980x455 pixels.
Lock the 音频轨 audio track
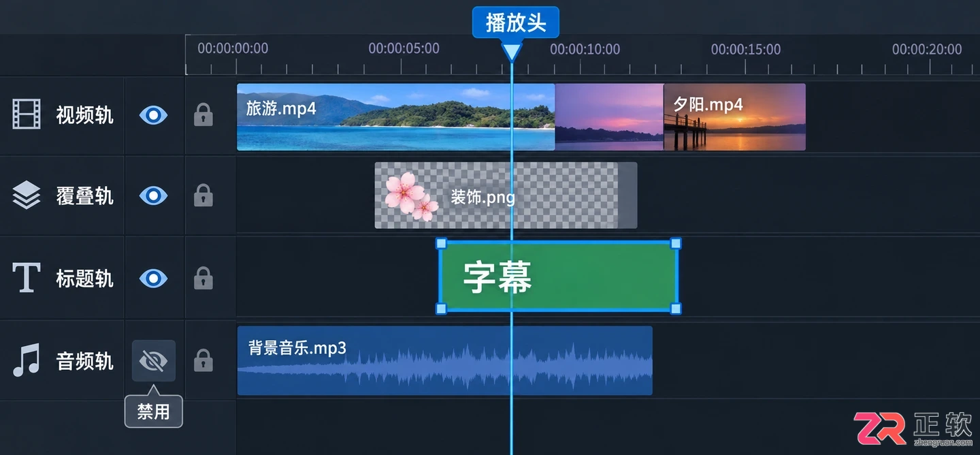203,360
